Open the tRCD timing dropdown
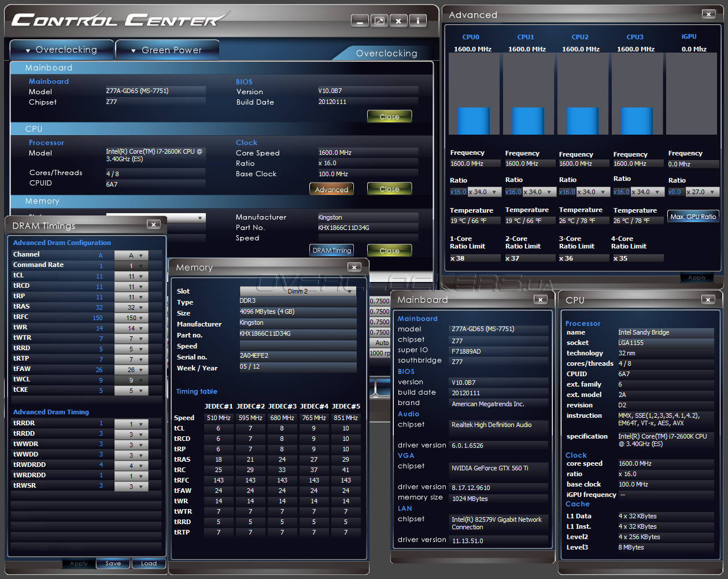 [x=131, y=287]
